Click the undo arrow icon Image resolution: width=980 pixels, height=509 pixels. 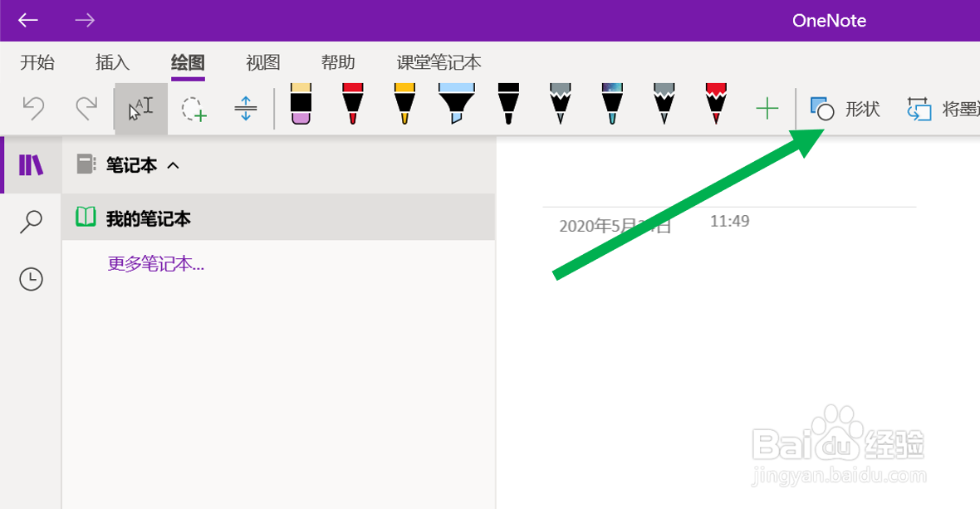(x=34, y=109)
